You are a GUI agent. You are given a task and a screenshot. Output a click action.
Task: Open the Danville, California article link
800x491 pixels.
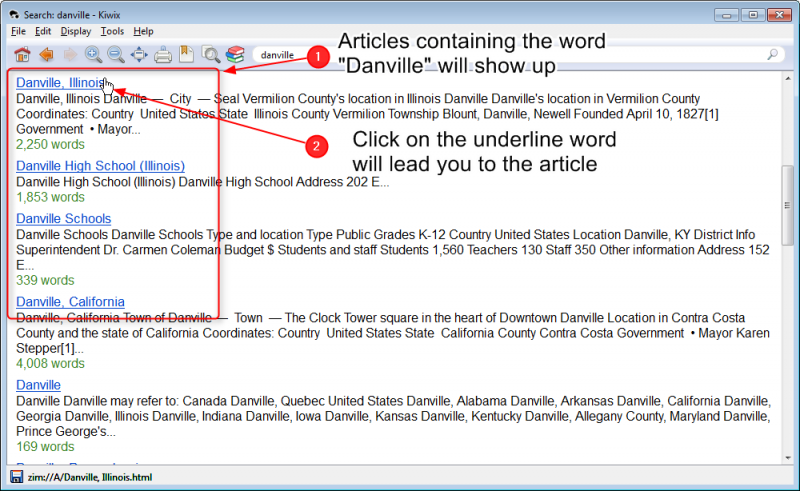(70, 302)
